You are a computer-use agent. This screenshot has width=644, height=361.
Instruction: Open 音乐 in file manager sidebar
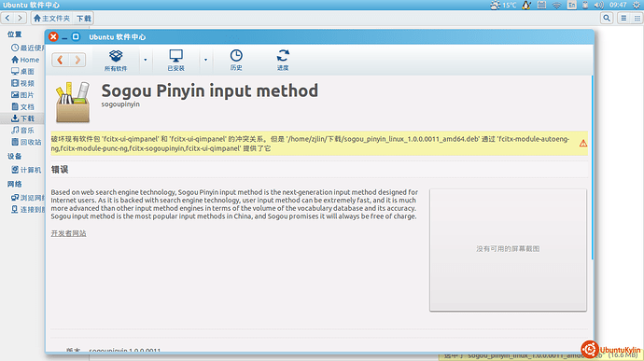click(x=22, y=131)
